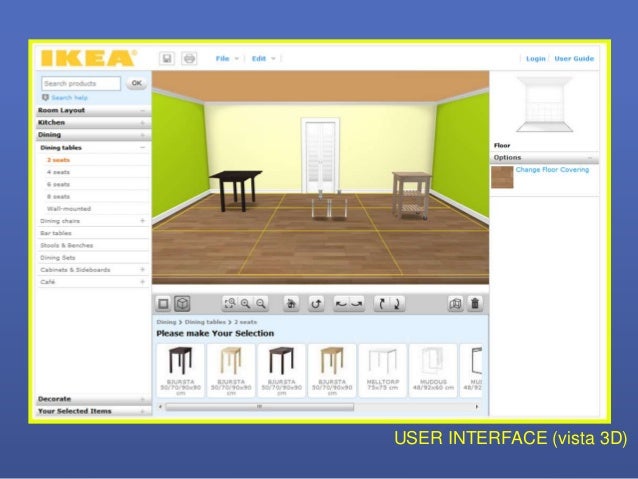Select the 8 seats category

pyautogui.click(x=58, y=197)
